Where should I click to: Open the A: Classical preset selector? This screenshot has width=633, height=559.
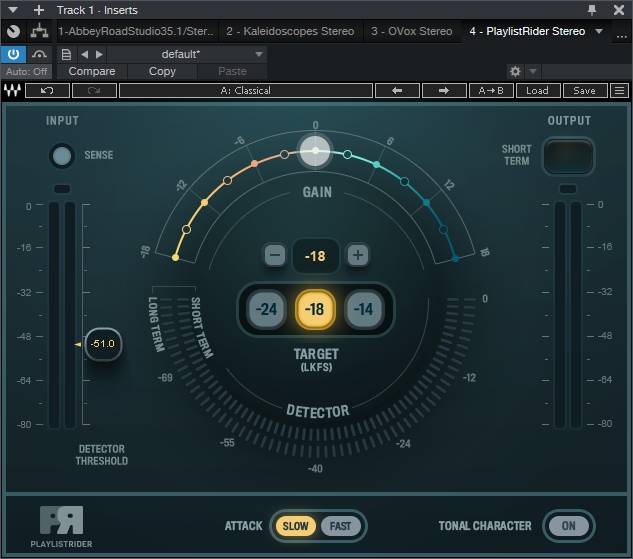click(245, 90)
